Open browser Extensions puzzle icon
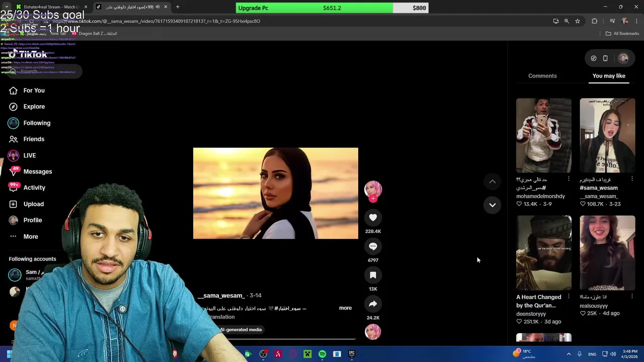This screenshot has width=644, height=362. pos(595,21)
